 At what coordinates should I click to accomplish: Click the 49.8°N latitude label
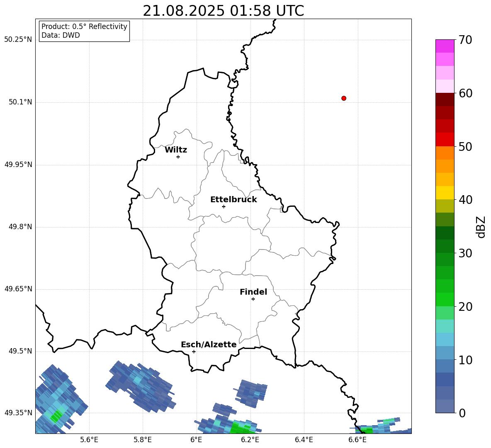20,227
